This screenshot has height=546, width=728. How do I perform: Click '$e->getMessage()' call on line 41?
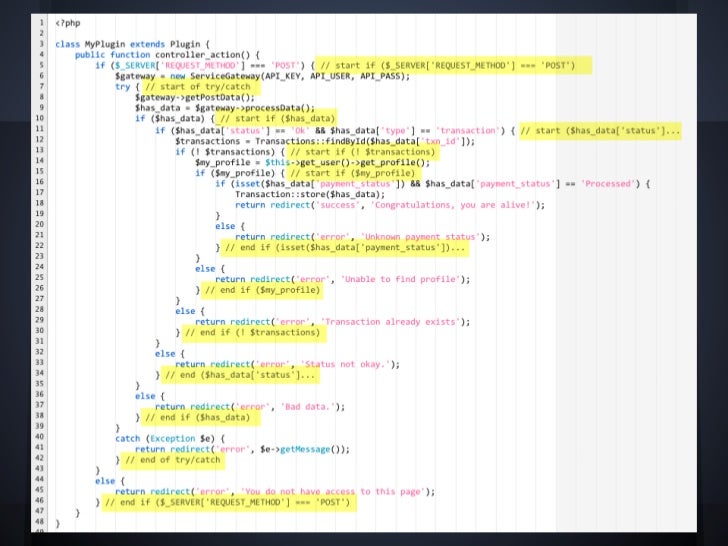point(302,449)
